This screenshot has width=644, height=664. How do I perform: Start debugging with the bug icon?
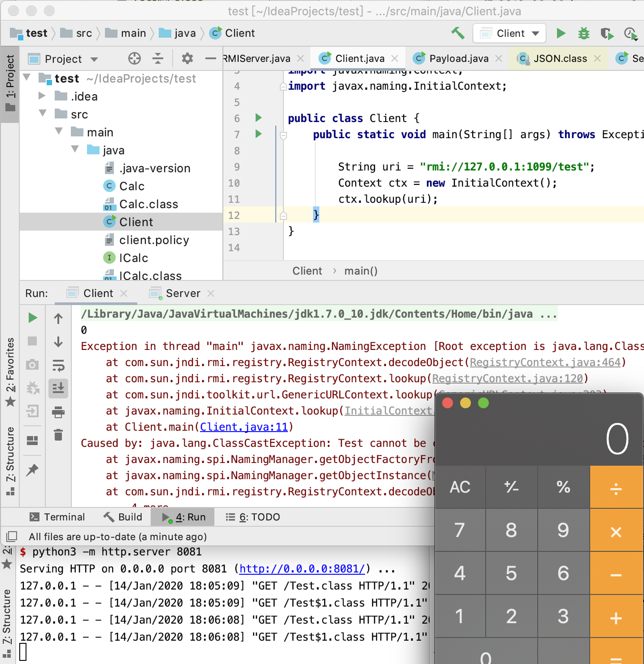pyautogui.click(x=583, y=33)
